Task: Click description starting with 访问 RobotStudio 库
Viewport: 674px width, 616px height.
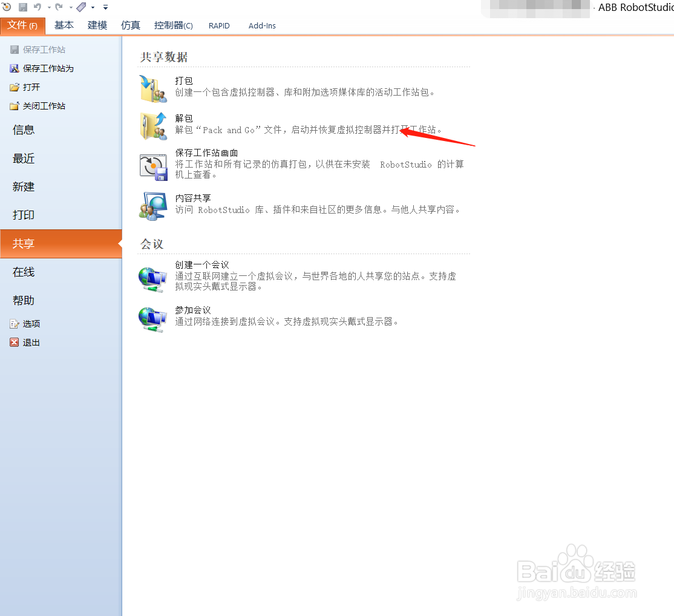Action: 318,210
